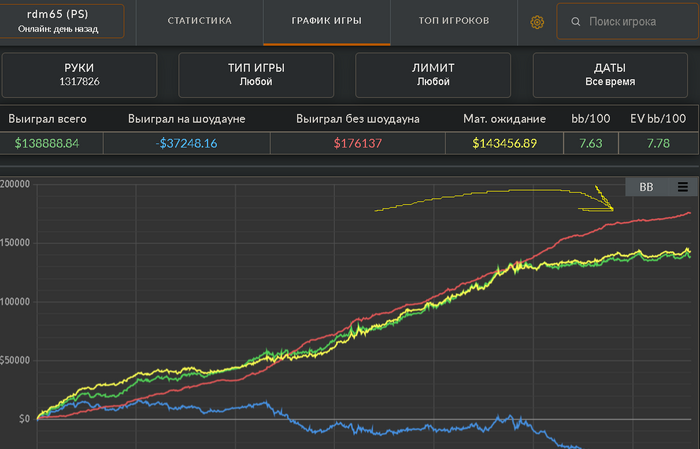Click the Выиграл без шоудауна header
Screen dimensions: 700x449
point(358,119)
